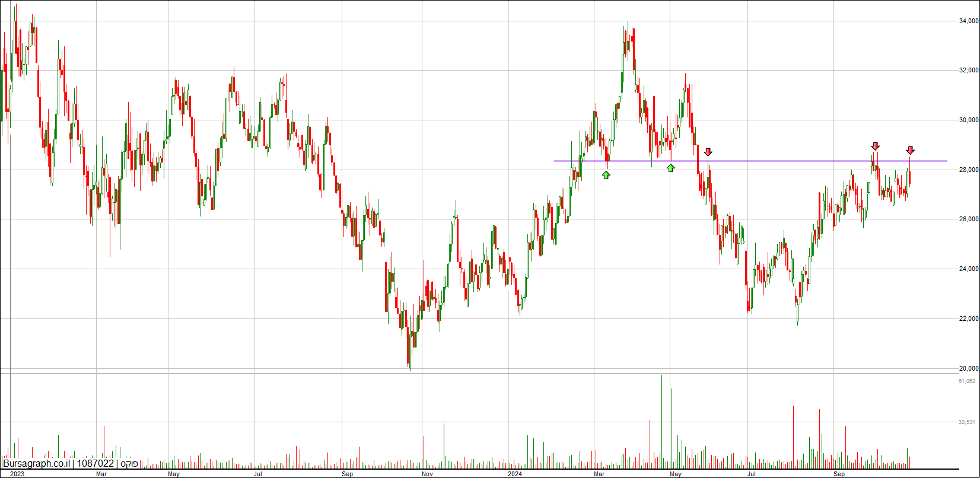Click the stock name פוקס
Viewport: 980px width, 478px height.
[129, 464]
